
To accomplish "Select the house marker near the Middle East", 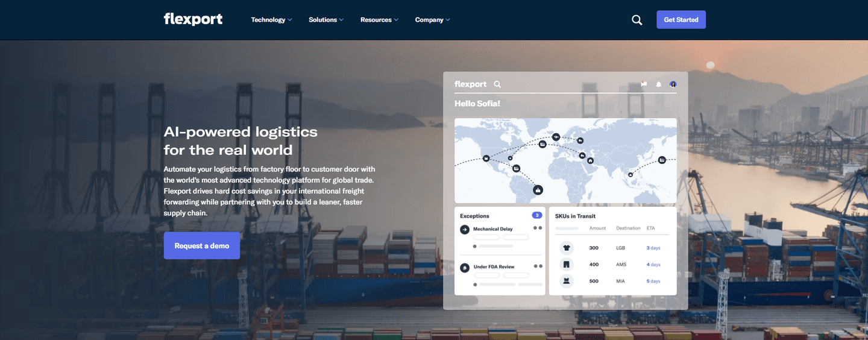I will pos(590,160).
